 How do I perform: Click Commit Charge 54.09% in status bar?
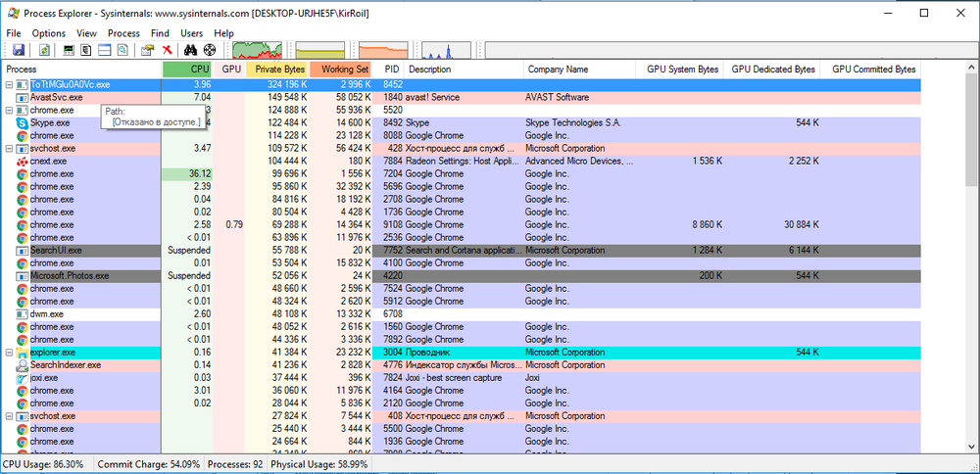tap(149, 464)
